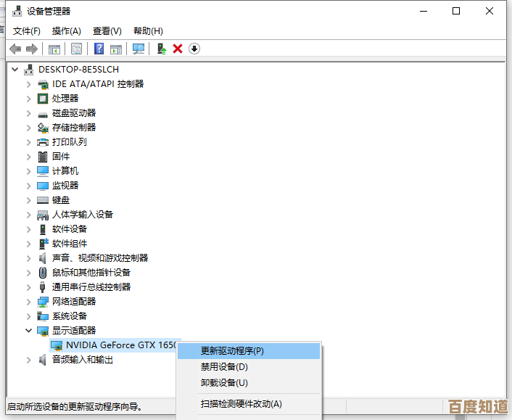Toggle the action pane toolbar icon
Screen dimensions: 512x420
(116, 49)
